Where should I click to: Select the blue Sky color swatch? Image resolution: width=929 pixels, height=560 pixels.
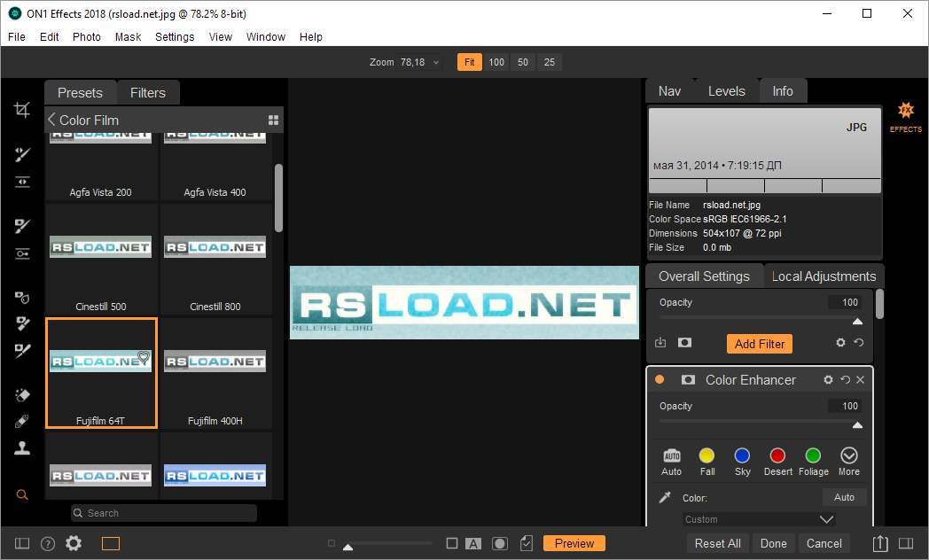[x=742, y=455]
